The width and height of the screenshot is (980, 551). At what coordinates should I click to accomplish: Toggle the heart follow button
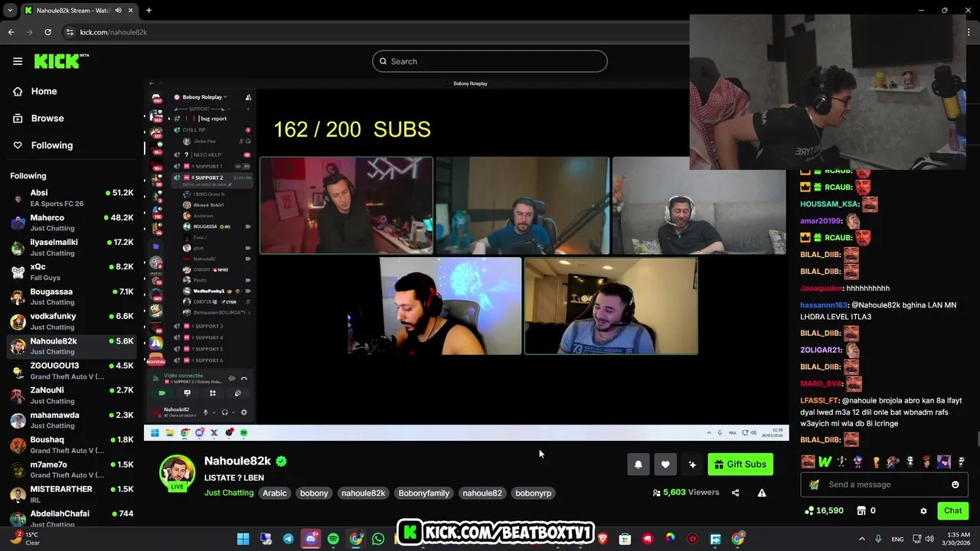(665, 465)
